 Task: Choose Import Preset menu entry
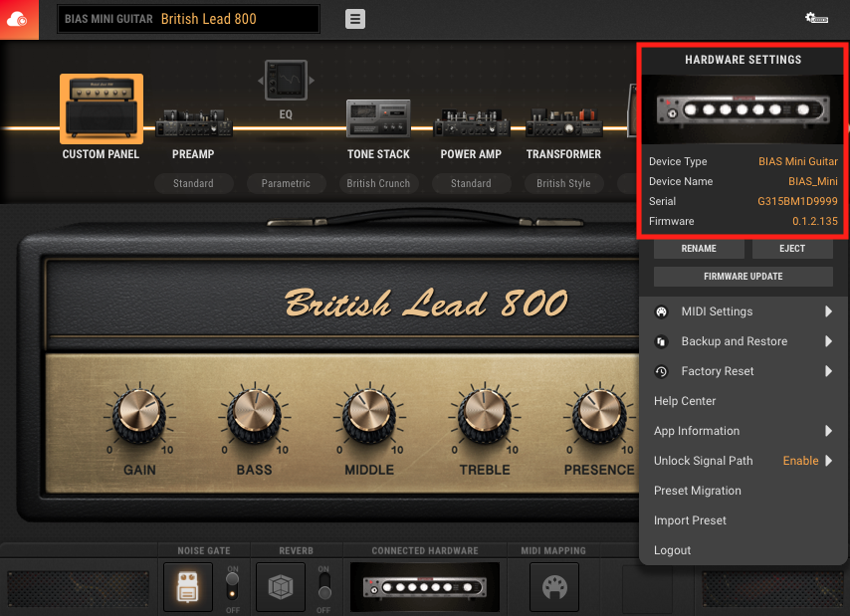(x=690, y=520)
